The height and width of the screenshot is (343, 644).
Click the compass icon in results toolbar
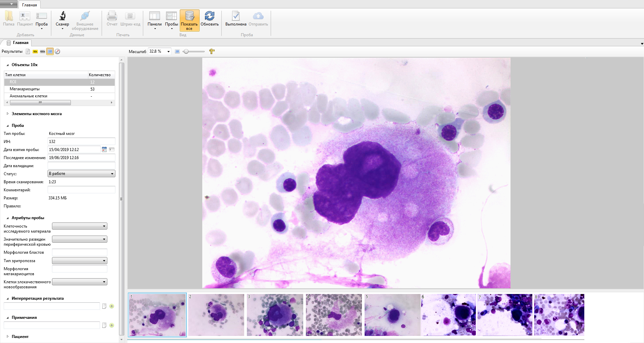click(x=57, y=51)
